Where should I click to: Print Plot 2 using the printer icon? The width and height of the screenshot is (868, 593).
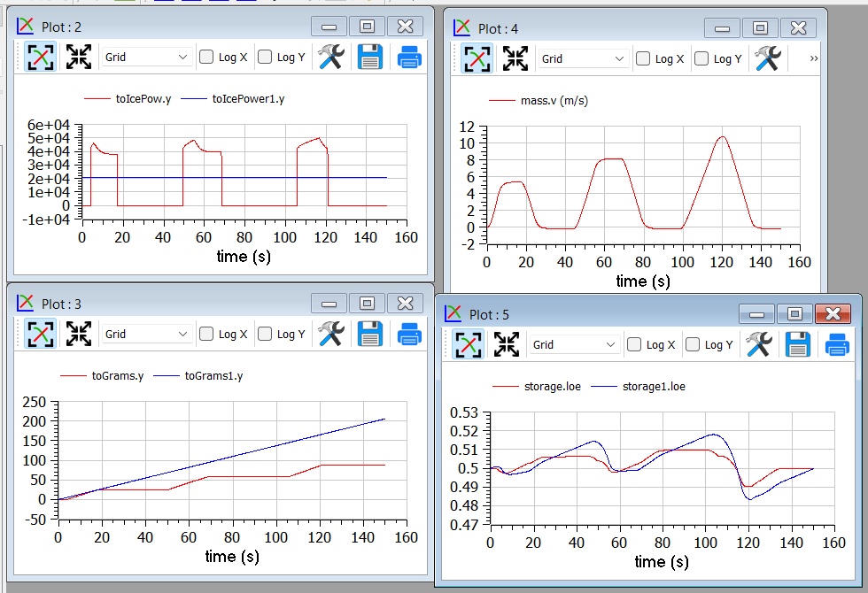[x=408, y=58]
